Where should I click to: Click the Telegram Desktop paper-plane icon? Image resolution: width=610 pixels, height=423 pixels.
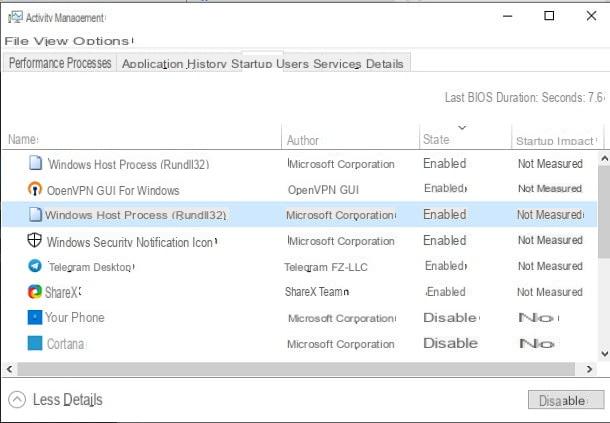tap(35, 266)
